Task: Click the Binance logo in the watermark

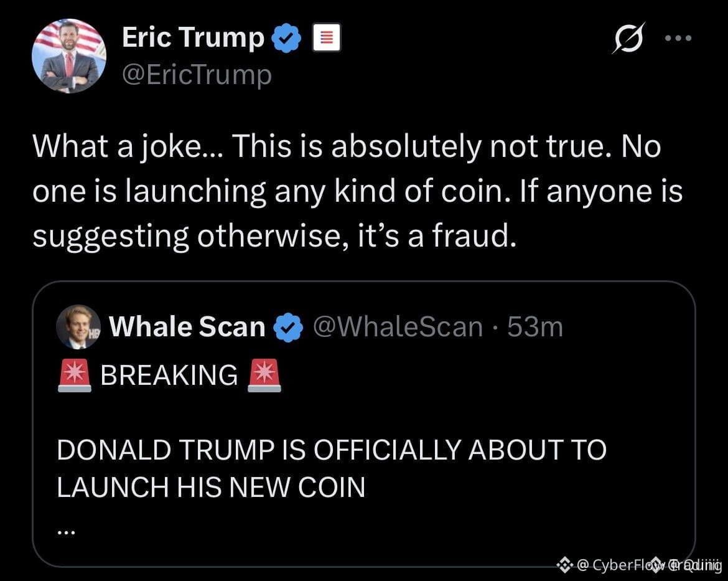Action: tap(564, 565)
